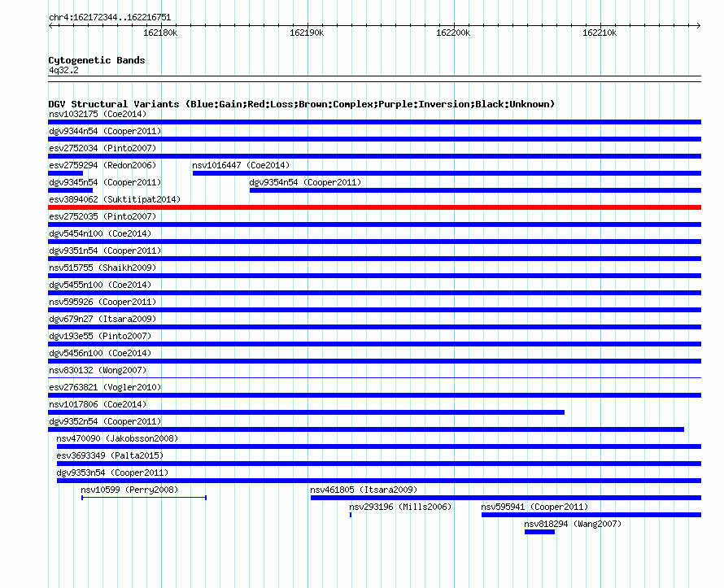The image size is (724, 588).
Task: Open the dgv9352n54 (Cooper2011) label
Action: tap(105, 421)
